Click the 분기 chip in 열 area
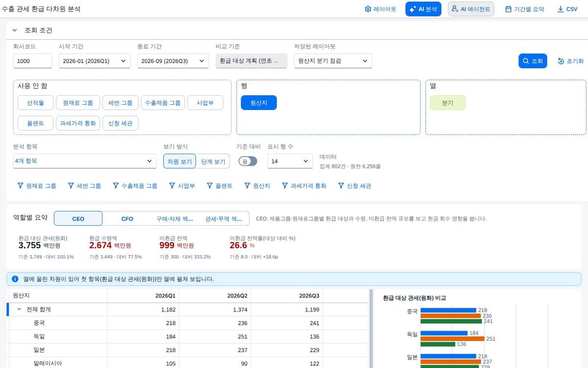This screenshot has height=368, width=588. [448, 103]
